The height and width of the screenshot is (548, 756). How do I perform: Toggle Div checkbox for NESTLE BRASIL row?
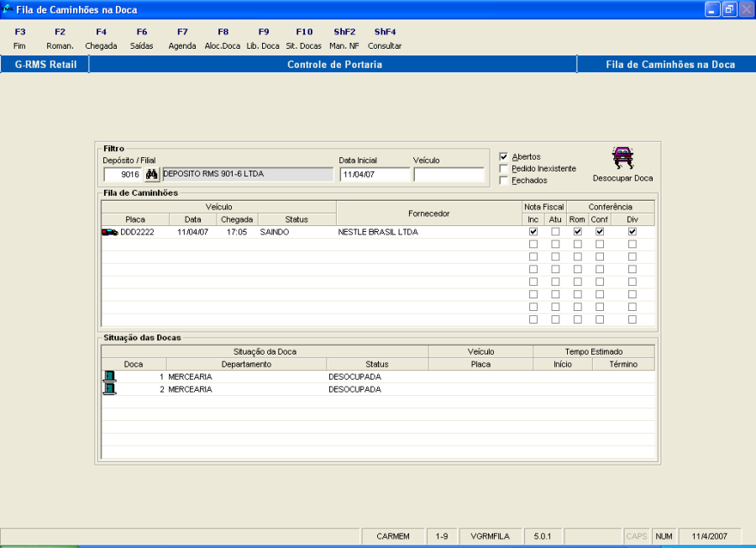(x=633, y=231)
